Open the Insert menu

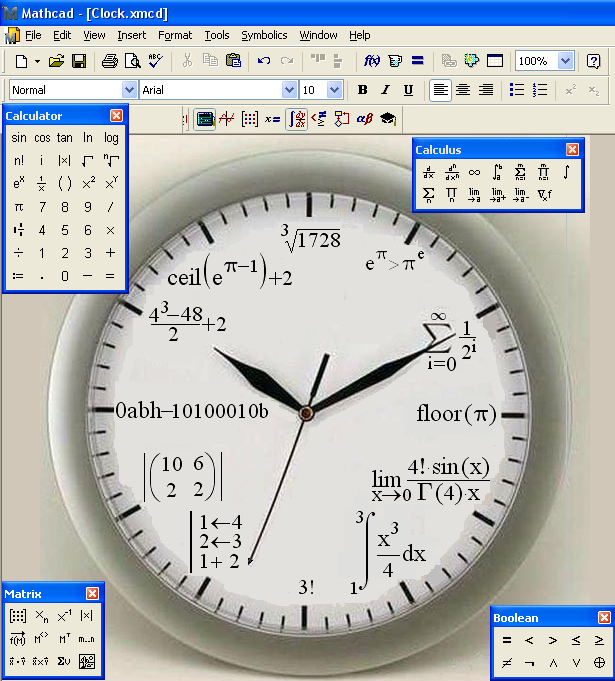point(132,35)
